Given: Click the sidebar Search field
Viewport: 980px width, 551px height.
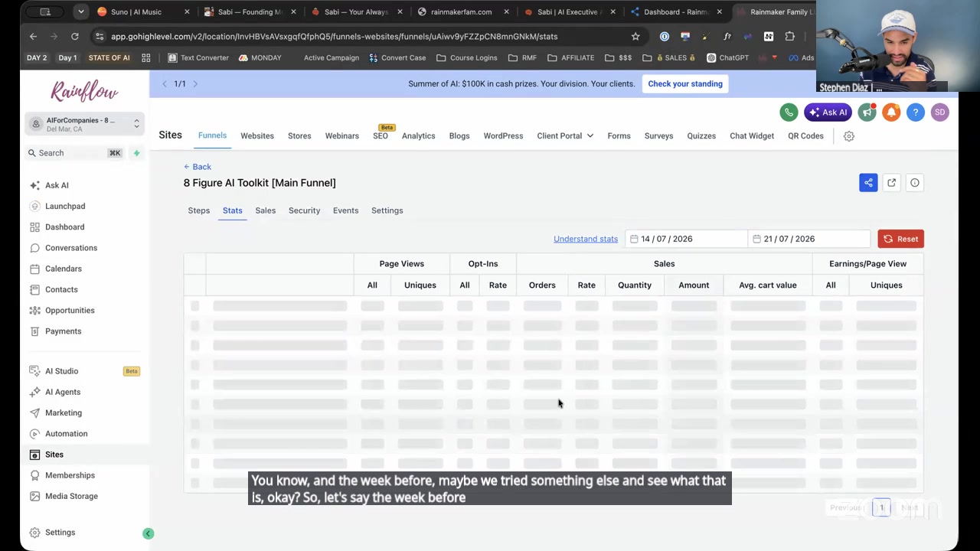Looking at the screenshot, I should 74,153.
